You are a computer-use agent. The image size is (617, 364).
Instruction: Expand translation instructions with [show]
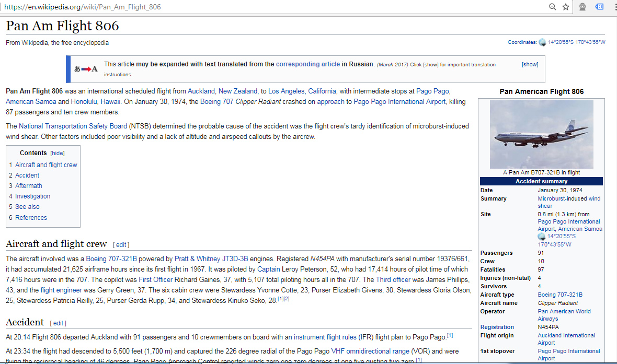pos(530,64)
